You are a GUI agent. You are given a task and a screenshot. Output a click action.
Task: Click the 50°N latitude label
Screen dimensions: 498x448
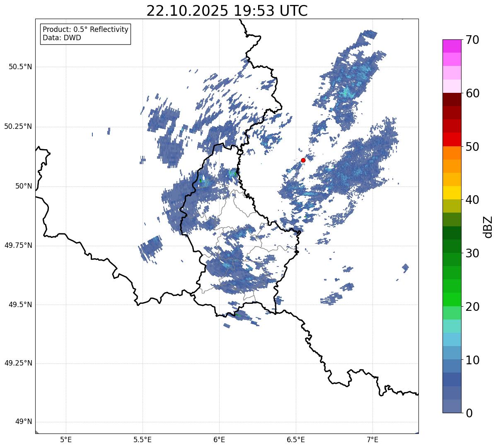pos(24,186)
